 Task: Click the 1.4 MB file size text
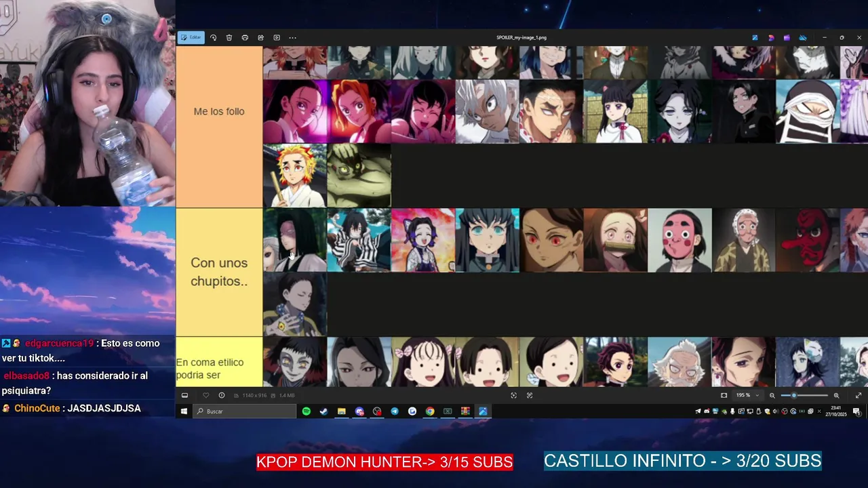pos(287,395)
